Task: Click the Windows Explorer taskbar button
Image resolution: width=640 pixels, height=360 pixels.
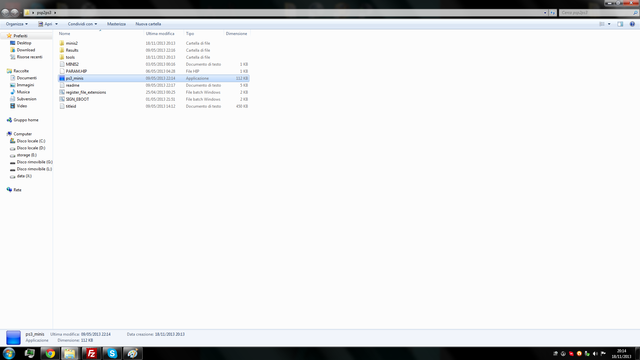Action: click(70, 353)
